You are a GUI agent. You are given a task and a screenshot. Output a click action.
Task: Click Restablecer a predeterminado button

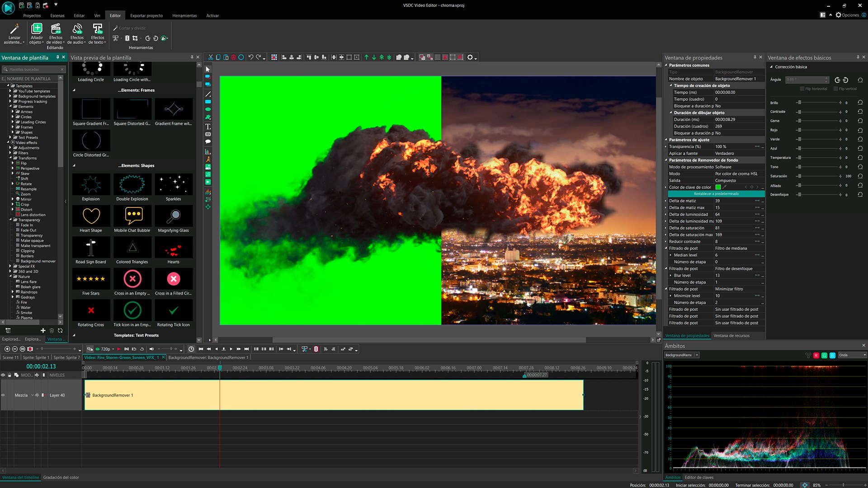point(716,194)
